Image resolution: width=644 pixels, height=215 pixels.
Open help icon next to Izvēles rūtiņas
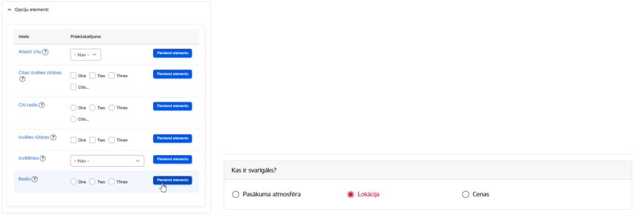click(54, 137)
